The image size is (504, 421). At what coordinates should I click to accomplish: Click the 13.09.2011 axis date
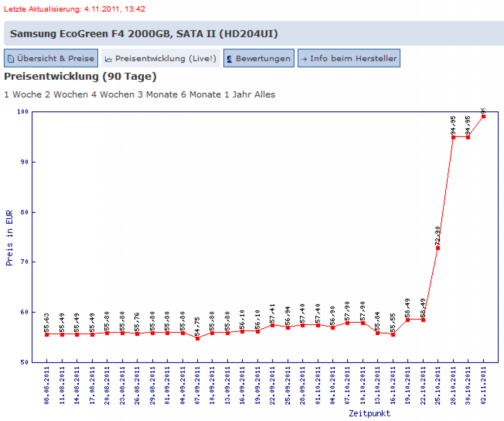coord(228,386)
